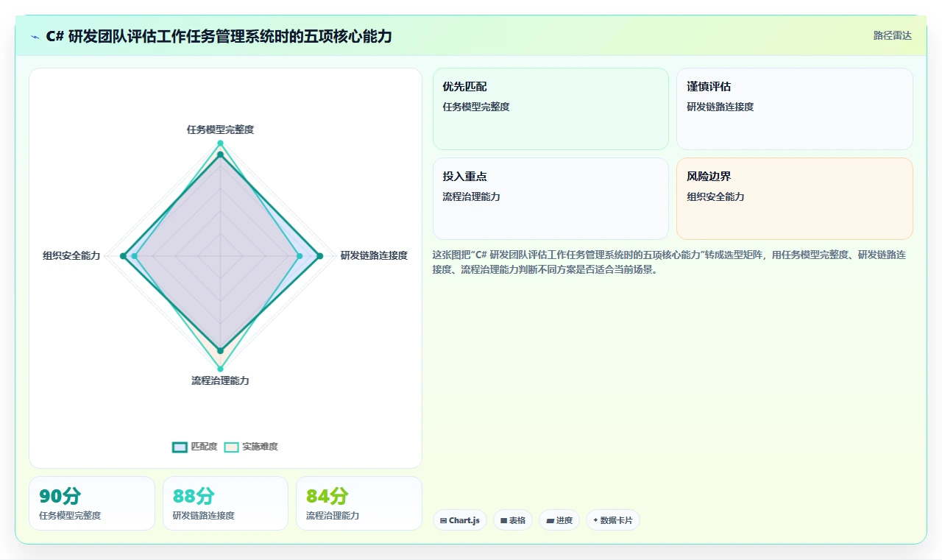The image size is (942, 560).
Task: Click the 实施难度 legend color box
Action: click(x=232, y=447)
